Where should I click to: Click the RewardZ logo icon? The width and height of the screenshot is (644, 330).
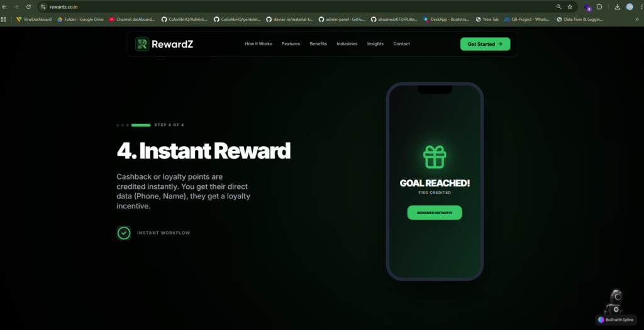point(142,44)
